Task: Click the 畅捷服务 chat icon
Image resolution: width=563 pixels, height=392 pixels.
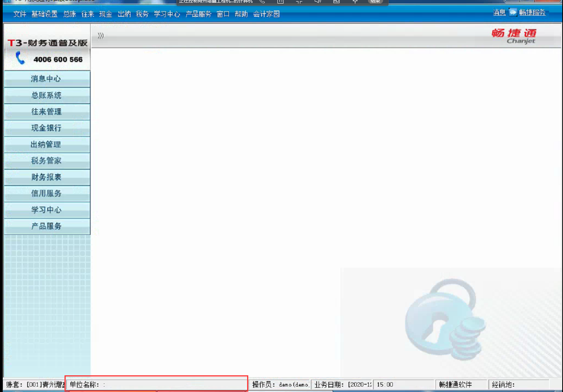Action: [x=513, y=12]
